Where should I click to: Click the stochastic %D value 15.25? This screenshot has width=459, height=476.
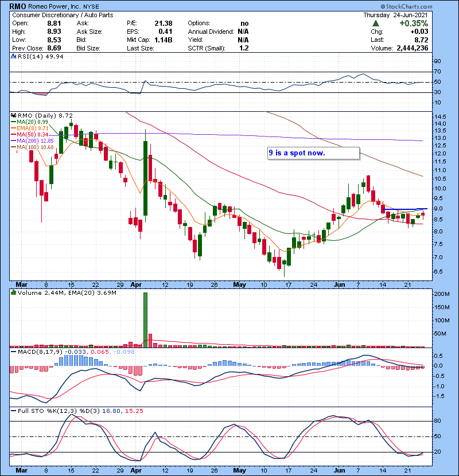pos(134,411)
